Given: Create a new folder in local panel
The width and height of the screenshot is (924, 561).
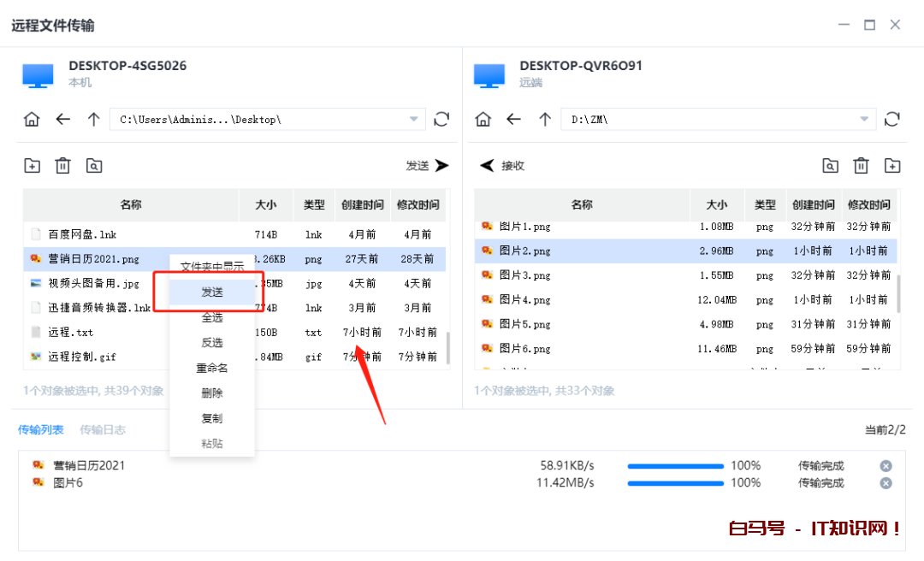Looking at the screenshot, I should 32,166.
